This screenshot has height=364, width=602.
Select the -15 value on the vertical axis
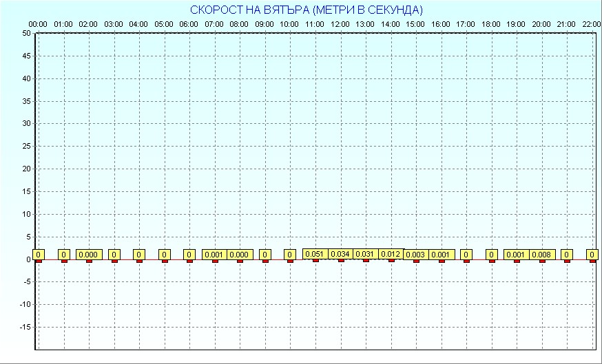click(24, 327)
